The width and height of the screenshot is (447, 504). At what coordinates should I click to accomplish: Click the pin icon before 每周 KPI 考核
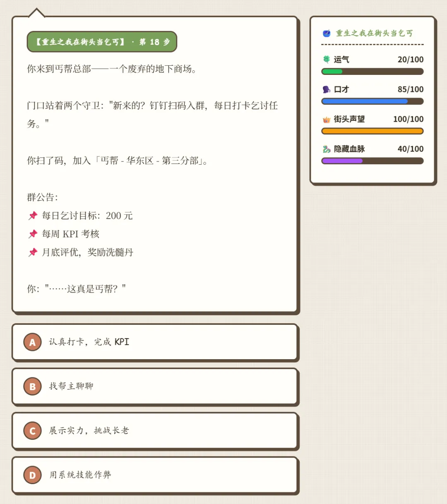[x=33, y=234]
